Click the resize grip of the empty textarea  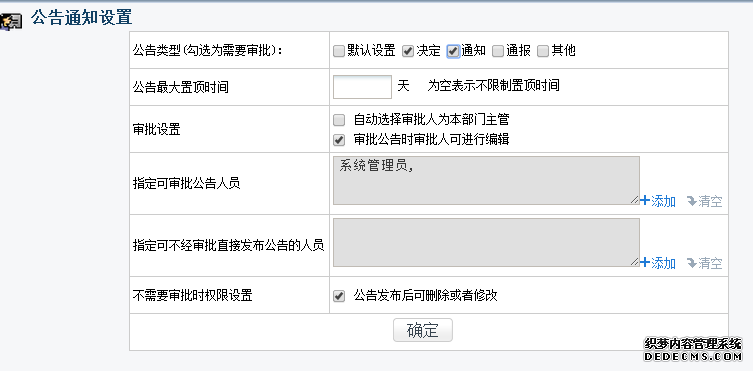coord(635,262)
